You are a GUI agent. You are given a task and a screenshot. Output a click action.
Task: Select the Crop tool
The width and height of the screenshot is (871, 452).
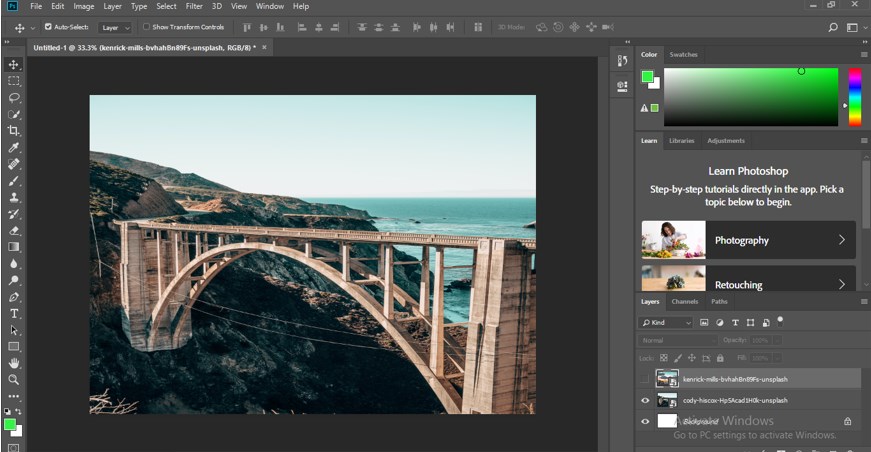(x=14, y=130)
